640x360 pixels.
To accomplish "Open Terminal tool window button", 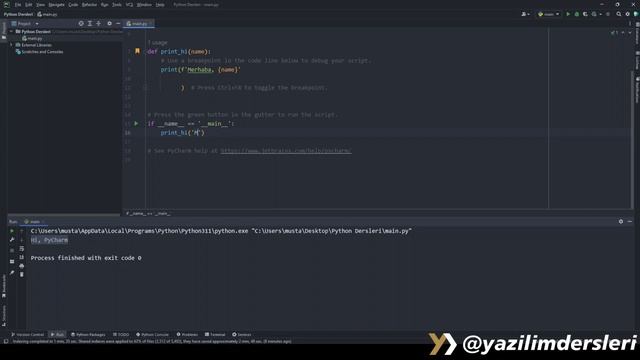I will [215, 334].
